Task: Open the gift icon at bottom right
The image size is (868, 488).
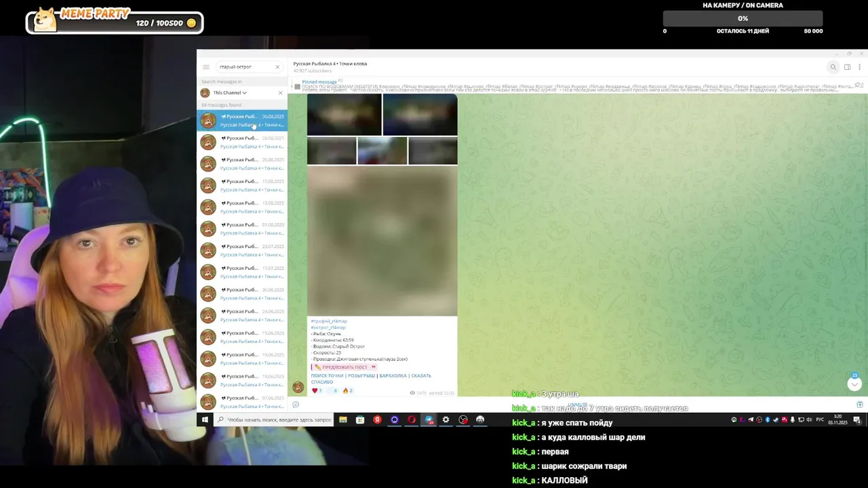Action: (859, 405)
